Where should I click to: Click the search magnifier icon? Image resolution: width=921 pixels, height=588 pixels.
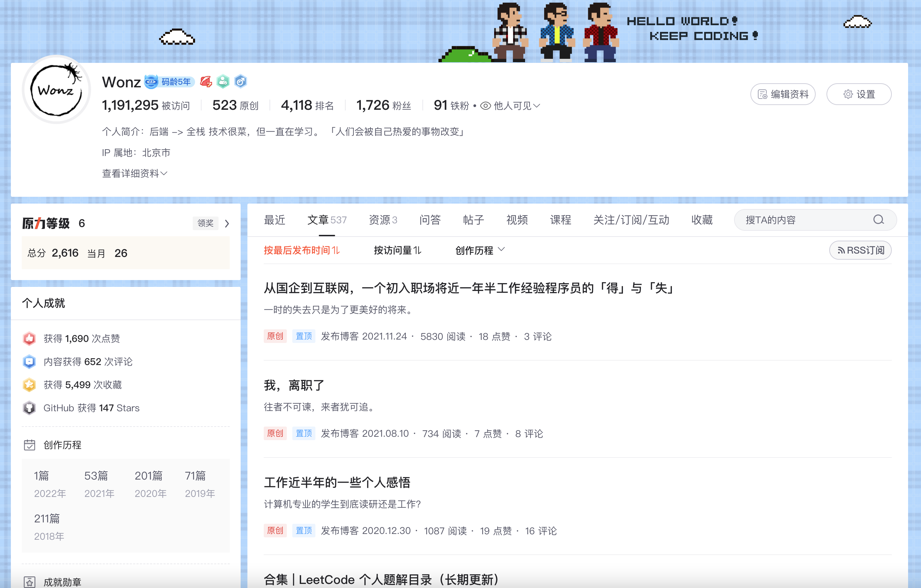tap(879, 220)
